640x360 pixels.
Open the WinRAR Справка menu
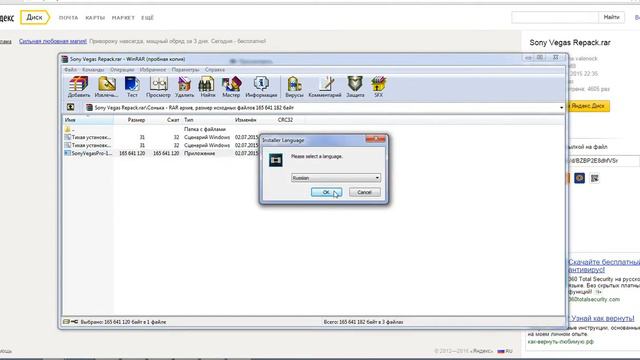(x=215, y=70)
